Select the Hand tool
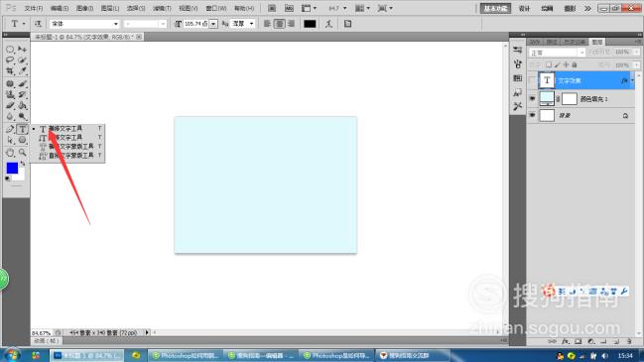644x362 pixels. (x=10, y=153)
